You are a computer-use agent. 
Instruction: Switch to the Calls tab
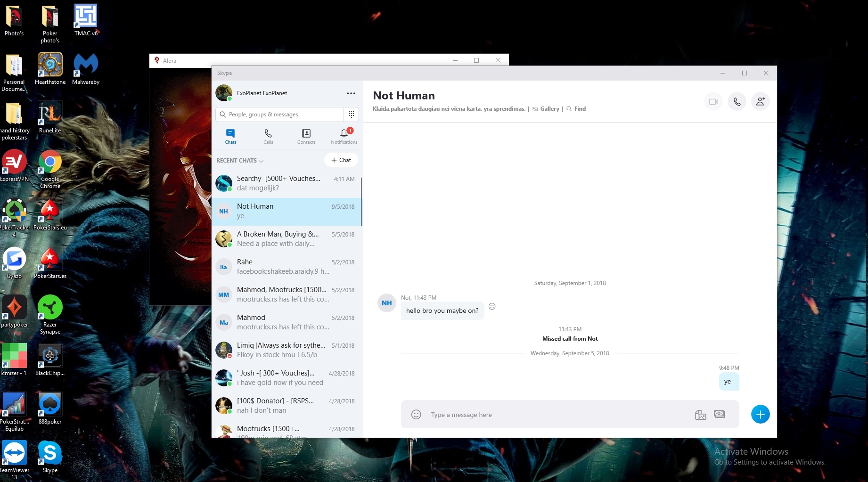[x=268, y=136]
